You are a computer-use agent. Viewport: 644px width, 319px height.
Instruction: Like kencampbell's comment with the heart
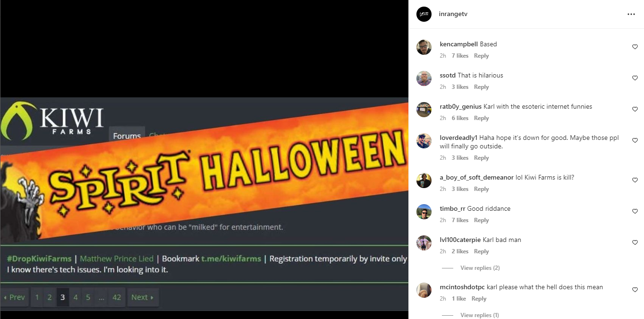click(x=635, y=47)
